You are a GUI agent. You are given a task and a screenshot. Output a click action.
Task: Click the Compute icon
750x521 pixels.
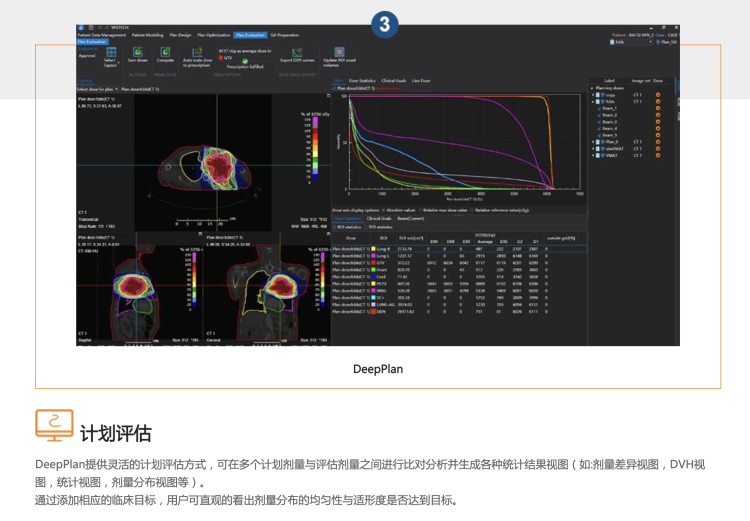coord(165,52)
